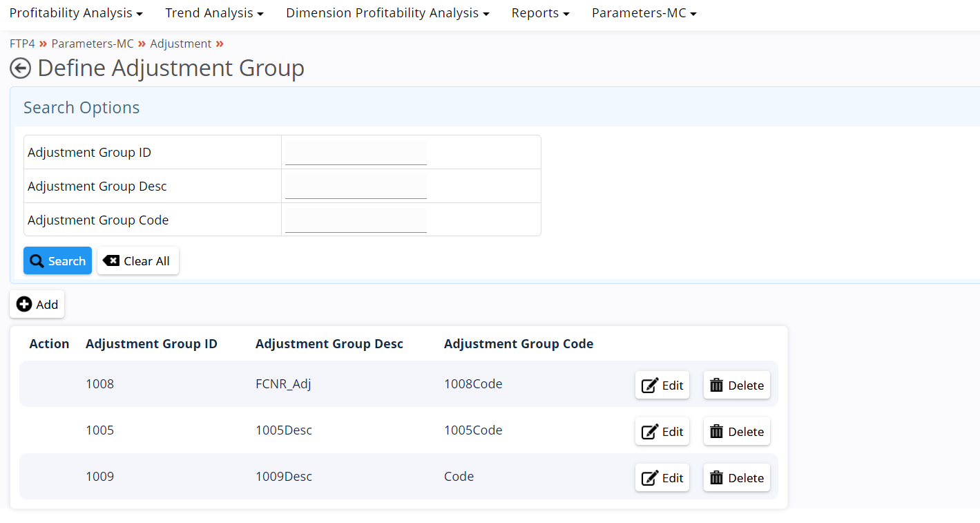The image size is (980, 523).
Task: Go to FTP4 breadcrumb link
Action: [x=22, y=44]
